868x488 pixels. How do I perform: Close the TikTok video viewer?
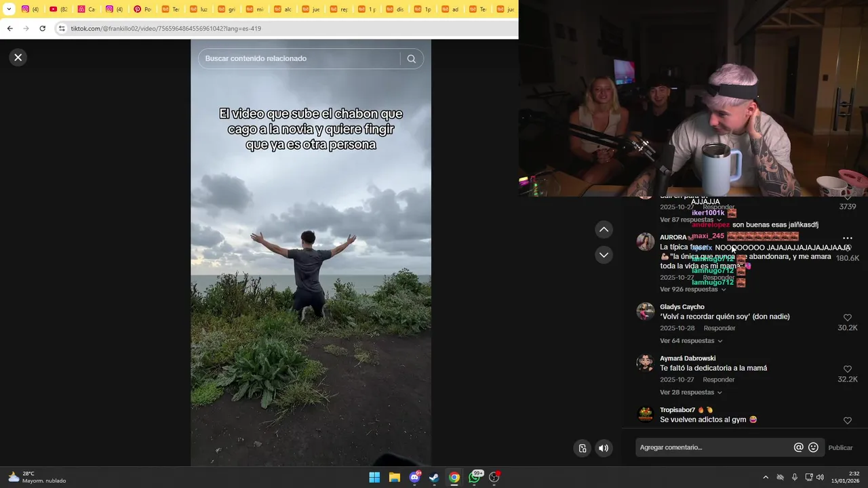point(18,58)
